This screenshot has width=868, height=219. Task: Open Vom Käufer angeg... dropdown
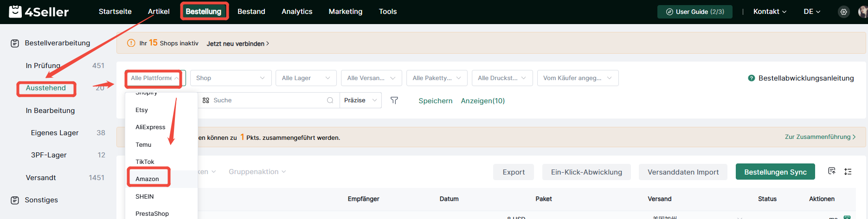pos(578,78)
